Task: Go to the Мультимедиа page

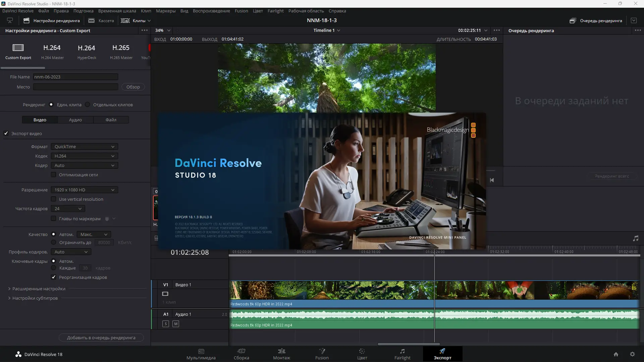Action: pyautogui.click(x=201, y=354)
